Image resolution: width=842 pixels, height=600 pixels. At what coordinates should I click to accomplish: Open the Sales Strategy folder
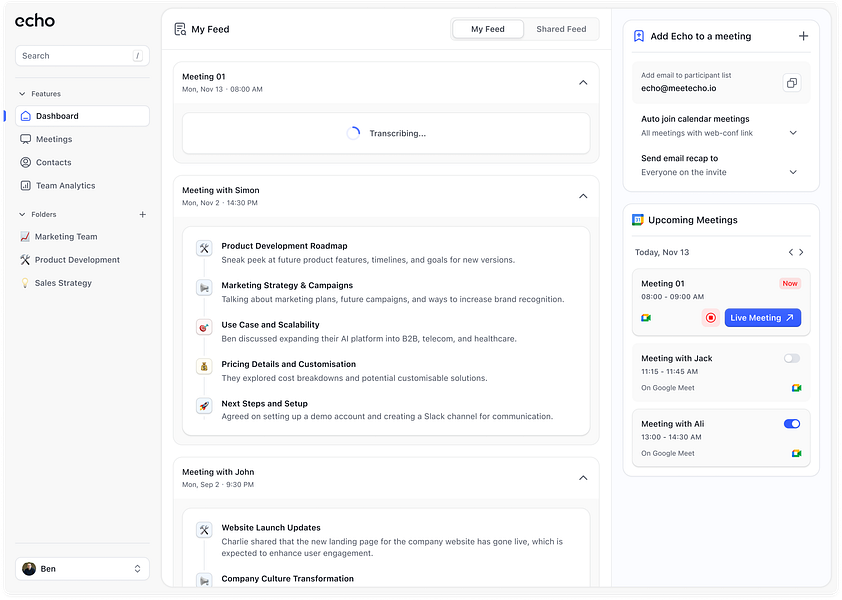pos(82,283)
